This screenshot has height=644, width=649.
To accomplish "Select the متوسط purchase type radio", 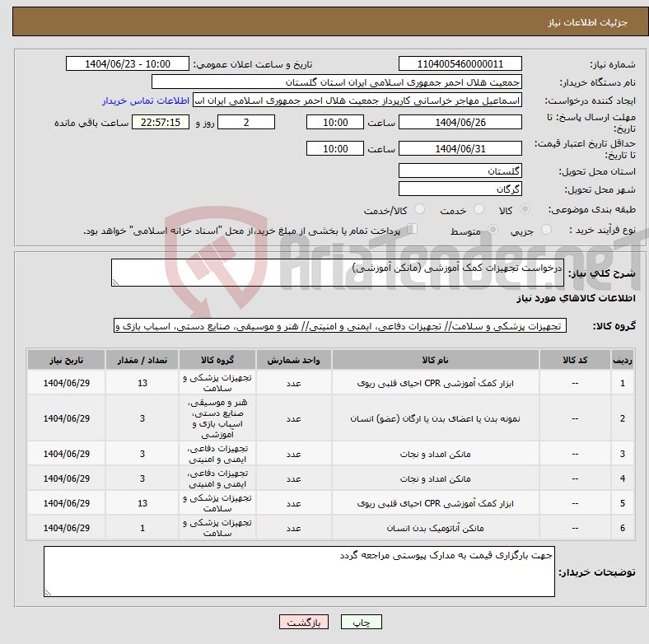I will coord(493,229).
